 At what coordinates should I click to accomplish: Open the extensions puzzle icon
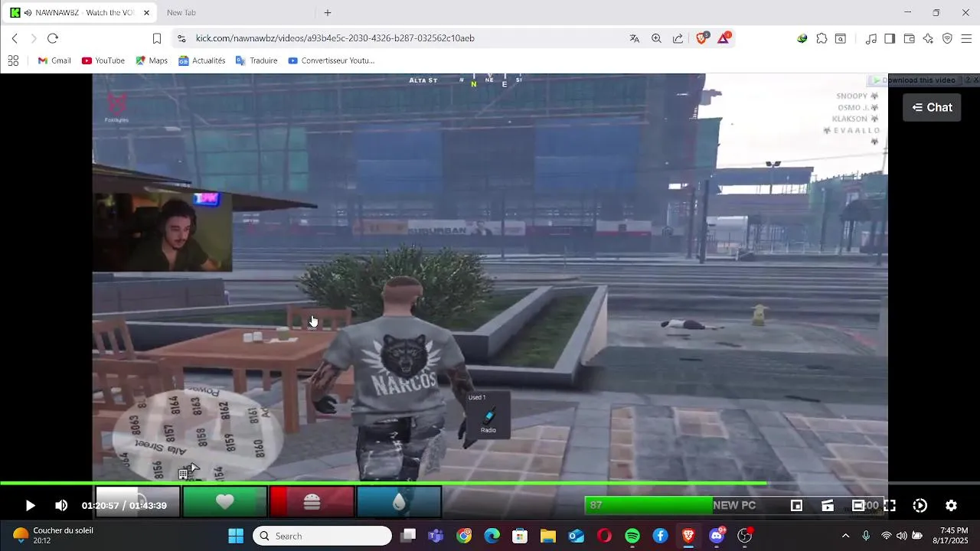[822, 38]
